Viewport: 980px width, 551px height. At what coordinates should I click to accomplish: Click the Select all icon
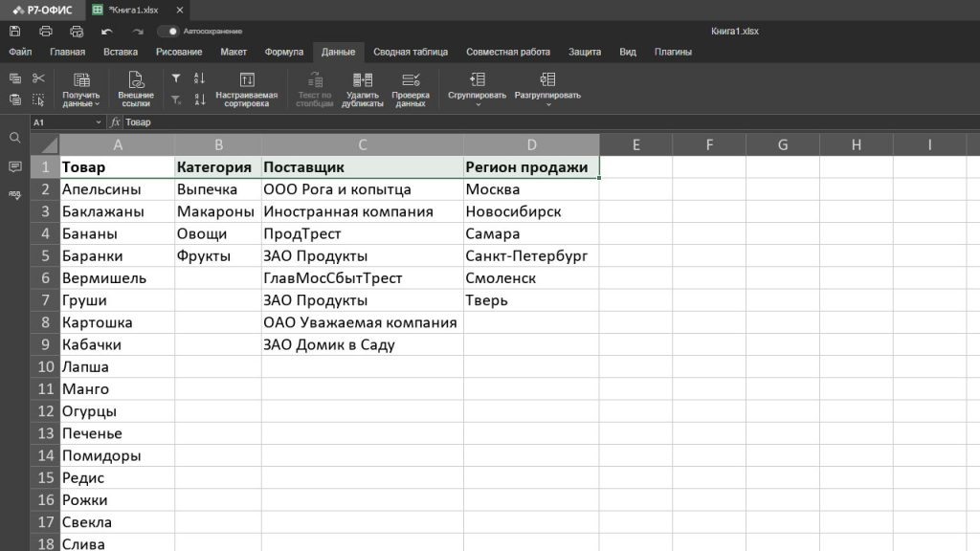pos(38,99)
